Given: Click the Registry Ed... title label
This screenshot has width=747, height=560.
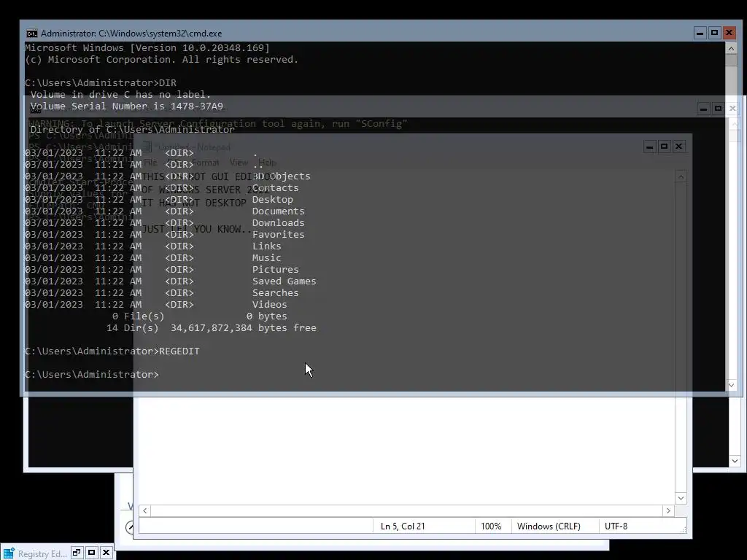Looking at the screenshot, I should pyautogui.click(x=42, y=554).
